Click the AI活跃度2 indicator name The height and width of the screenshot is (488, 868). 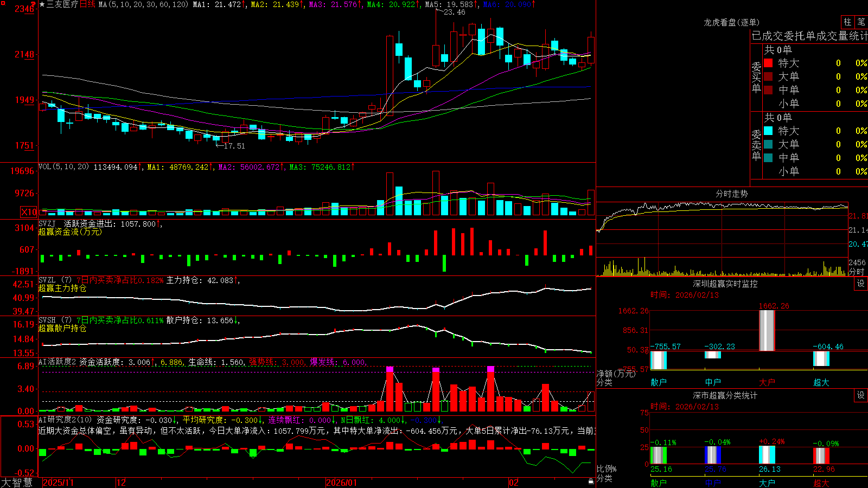point(57,362)
